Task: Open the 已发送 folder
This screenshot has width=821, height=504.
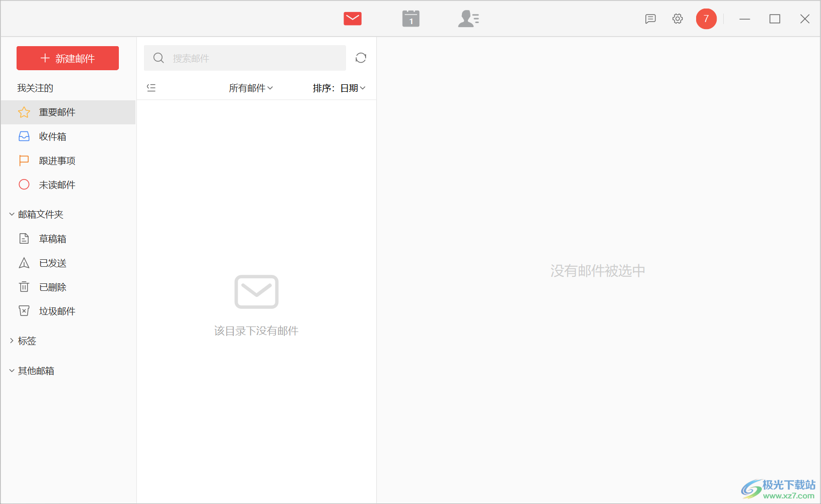Action: pyautogui.click(x=68, y=263)
